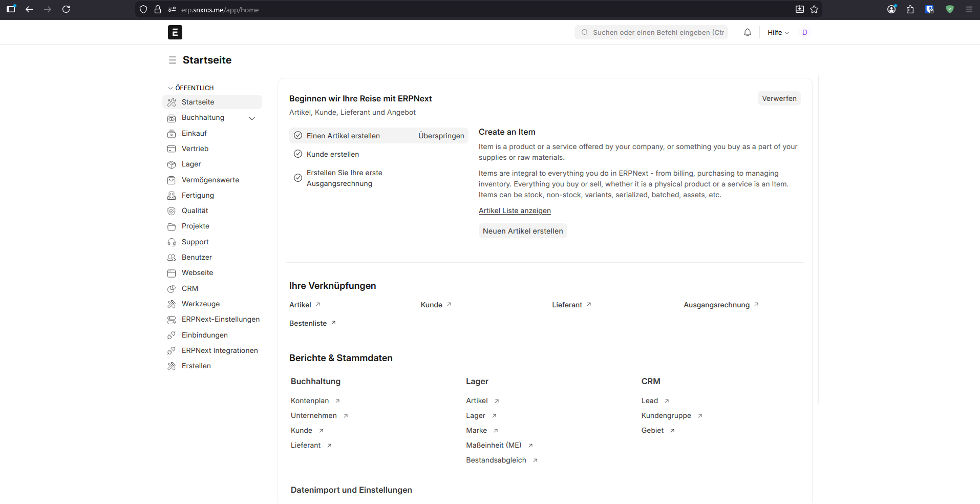Click the Fertigung sidebar icon
980x504 pixels.
172,195
